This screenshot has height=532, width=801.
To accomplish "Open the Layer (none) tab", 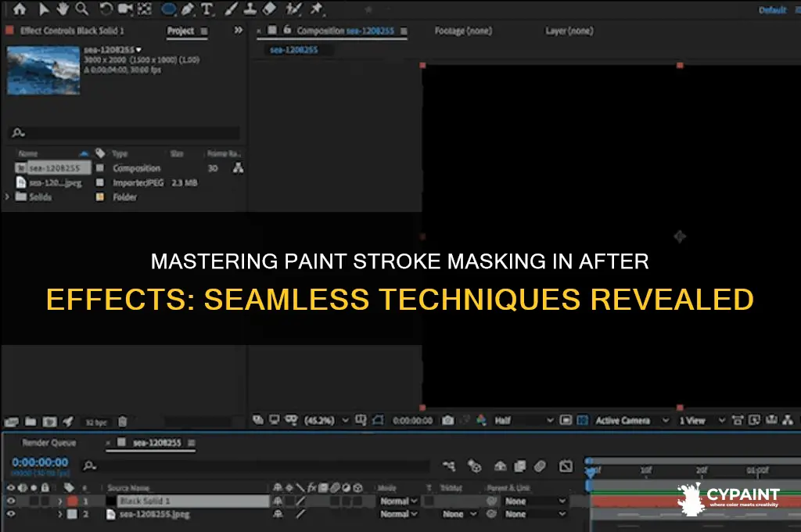I will coord(569,31).
